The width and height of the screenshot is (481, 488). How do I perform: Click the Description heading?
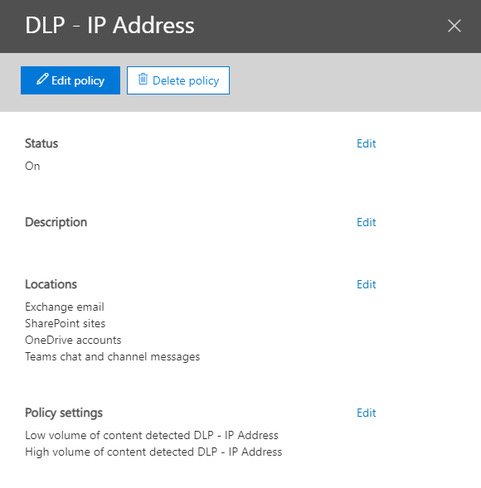(56, 222)
